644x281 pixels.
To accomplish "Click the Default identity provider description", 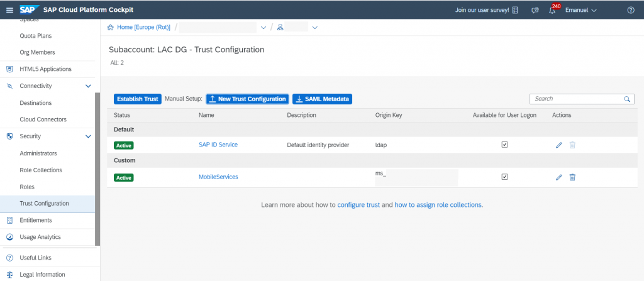I will coord(318,145).
